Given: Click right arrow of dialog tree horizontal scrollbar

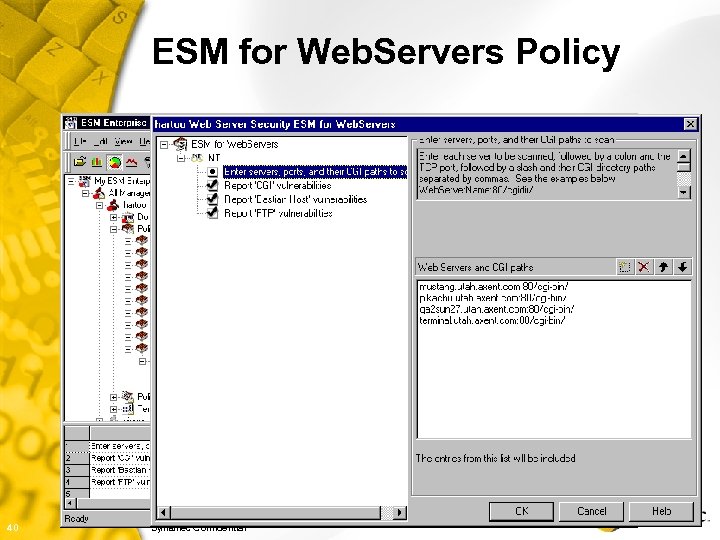Looking at the screenshot, I should click(400, 512).
